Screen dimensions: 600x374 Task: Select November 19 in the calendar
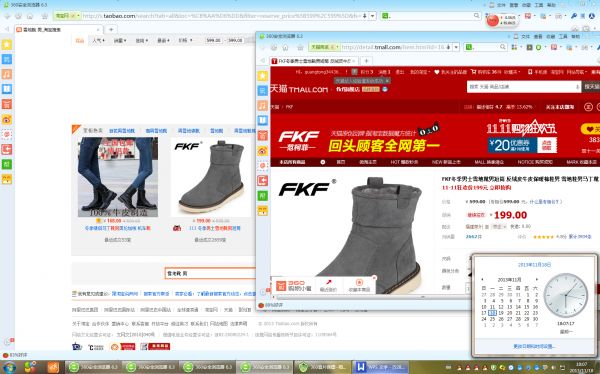501,313
